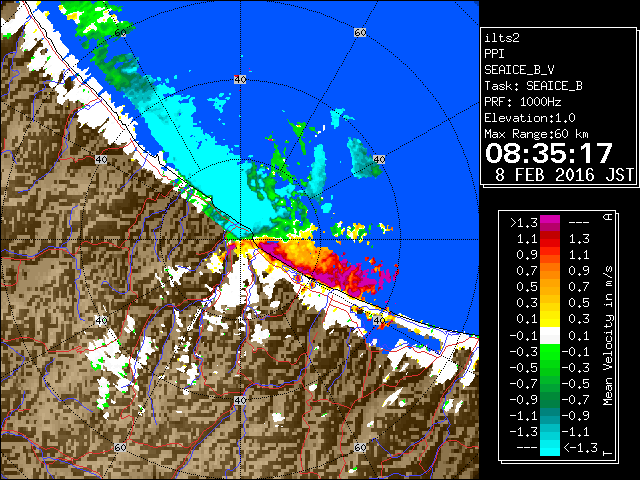Click the 40 km ring label over the sea to the east
Screen dimensions: 640x480
click(x=379, y=160)
